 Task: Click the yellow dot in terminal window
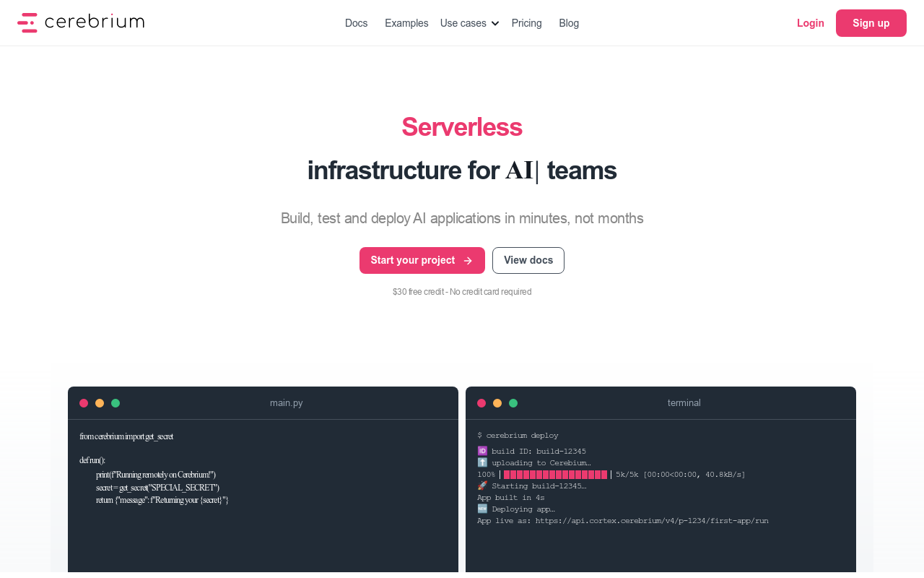(x=497, y=403)
